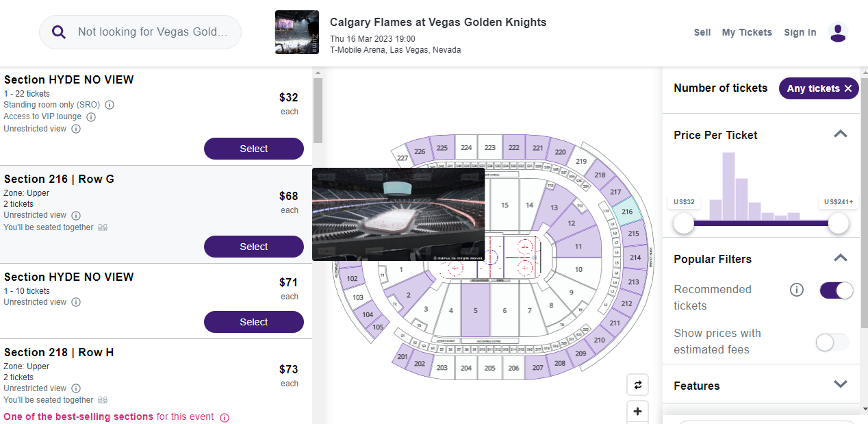Click info icon beside Recommended tickets
The height and width of the screenshot is (424, 868).
(x=796, y=290)
